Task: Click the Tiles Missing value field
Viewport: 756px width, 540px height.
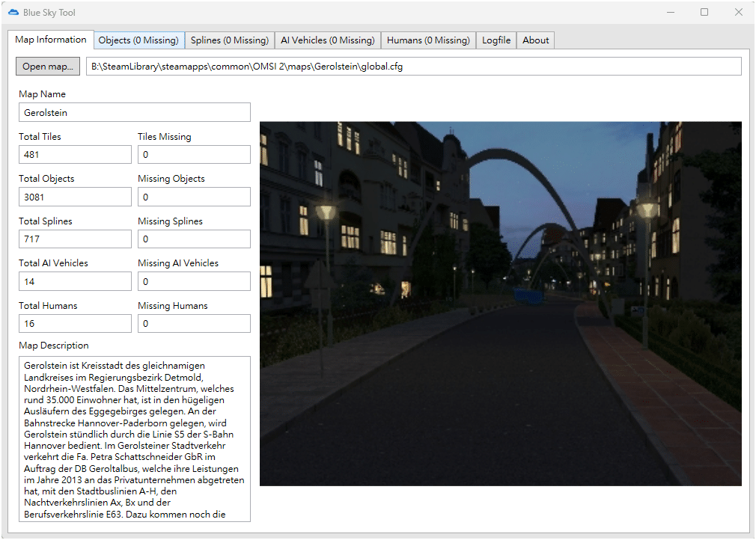Action: (194, 155)
